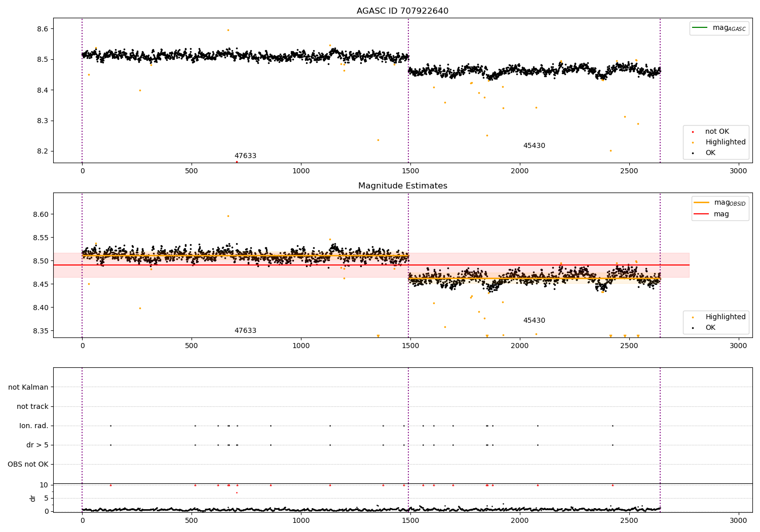Click the 'Magnitude Estimates' plot title
This screenshot has height=532, width=760.
(402, 186)
